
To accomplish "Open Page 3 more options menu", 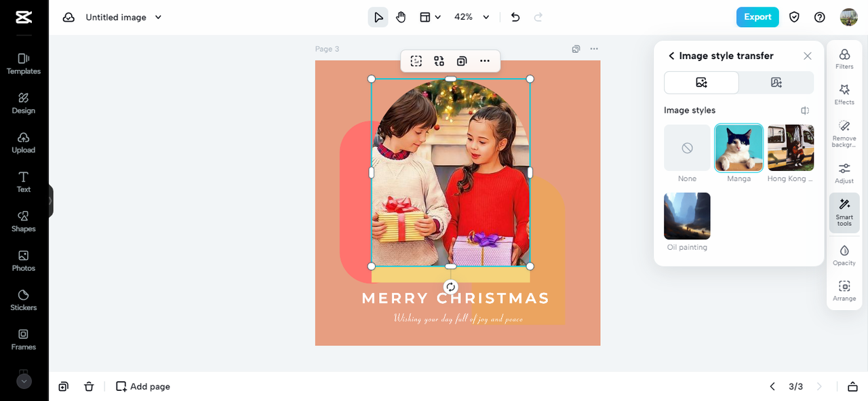I will tap(594, 49).
